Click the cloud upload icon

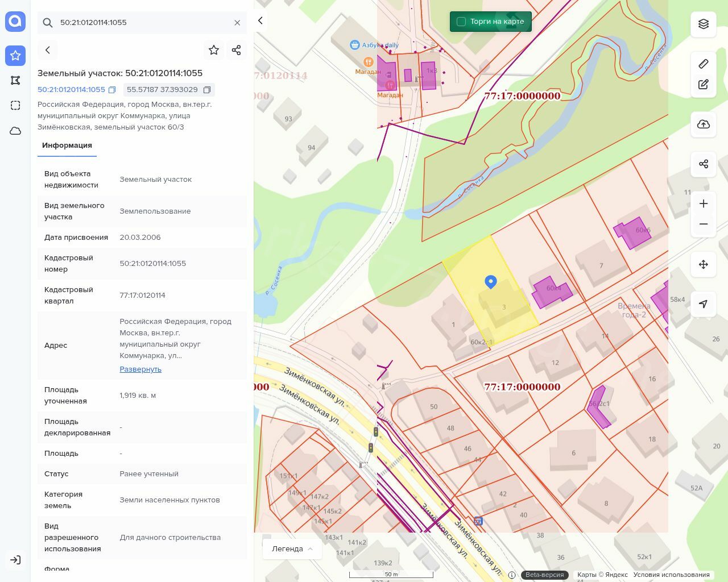click(x=704, y=124)
